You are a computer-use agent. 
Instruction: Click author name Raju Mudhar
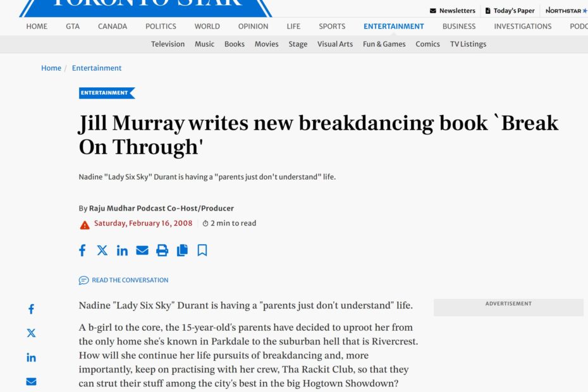pos(112,208)
